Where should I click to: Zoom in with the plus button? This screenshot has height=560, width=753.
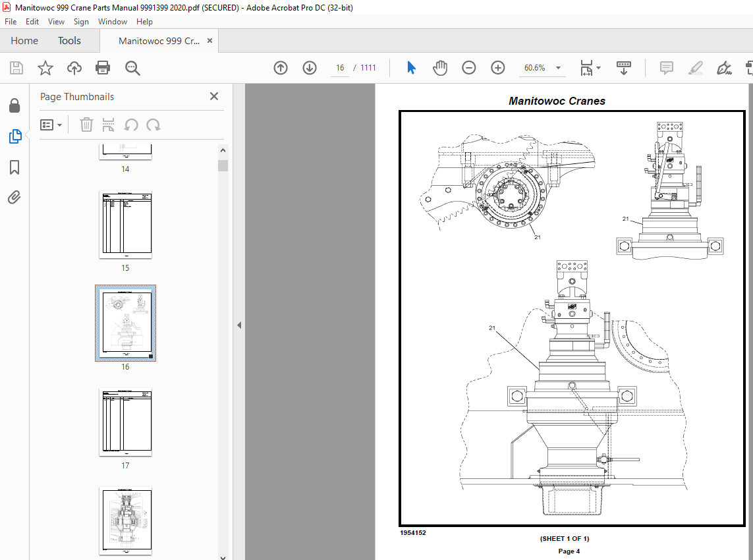[497, 68]
